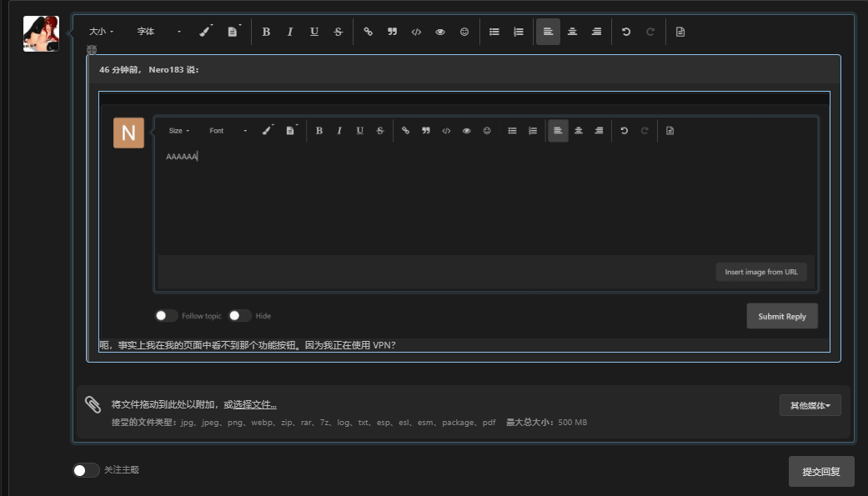Center text using the top toolbar
The width and height of the screenshot is (868, 496).
coord(572,32)
